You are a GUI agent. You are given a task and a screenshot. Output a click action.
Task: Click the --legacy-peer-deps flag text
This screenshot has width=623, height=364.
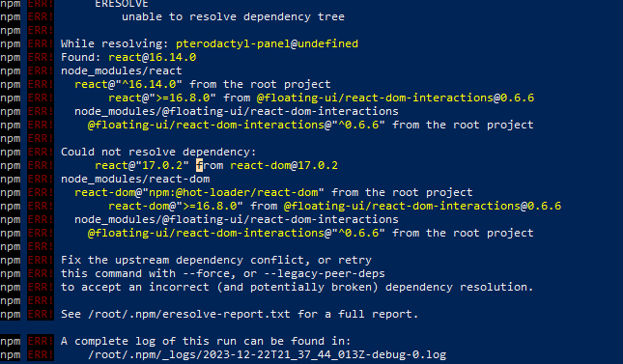(x=325, y=273)
